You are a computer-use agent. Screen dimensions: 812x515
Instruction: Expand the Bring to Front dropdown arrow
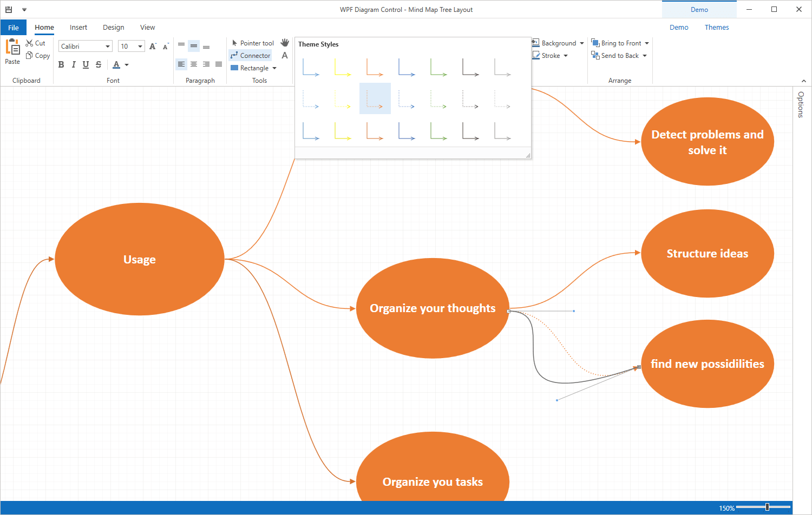click(x=647, y=43)
